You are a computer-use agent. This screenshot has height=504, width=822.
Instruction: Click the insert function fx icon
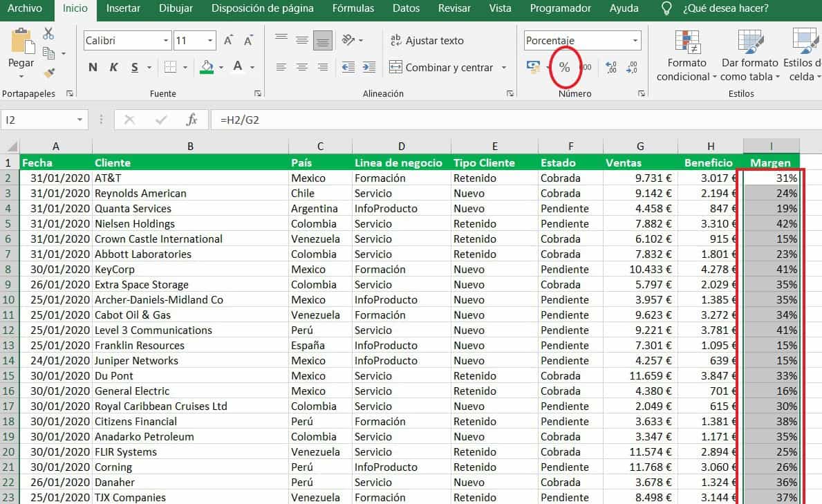192,120
